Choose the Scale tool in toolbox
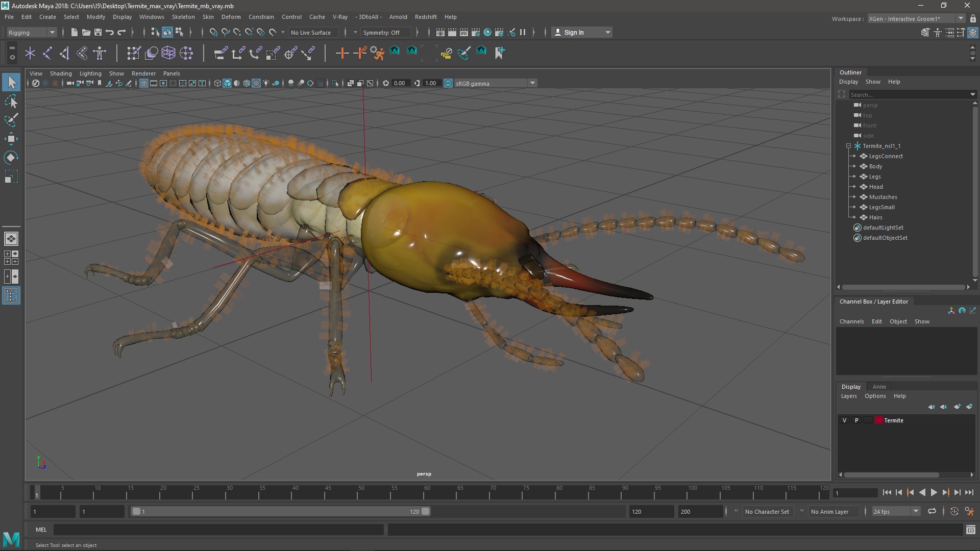The width and height of the screenshot is (980, 551). (x=11, y=177)
